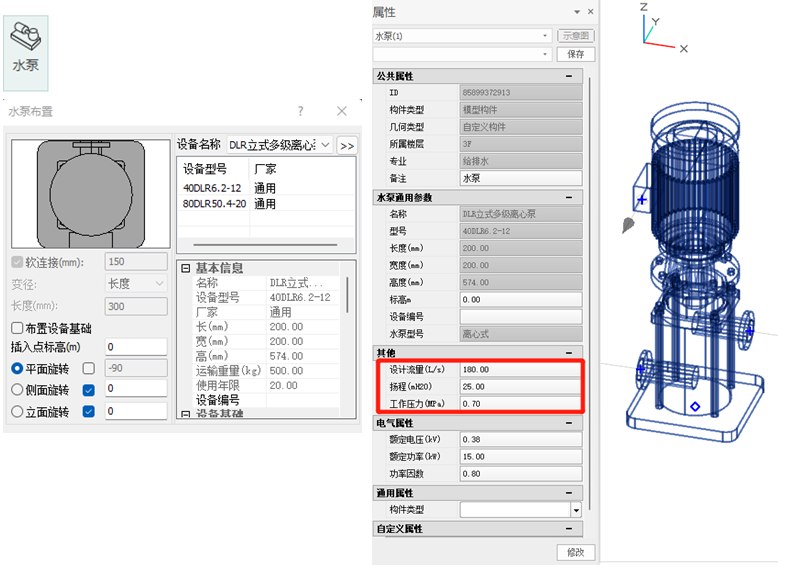Click the 设备编号 field in 属性 panel
786x570 pixels.
pos(521,317)
